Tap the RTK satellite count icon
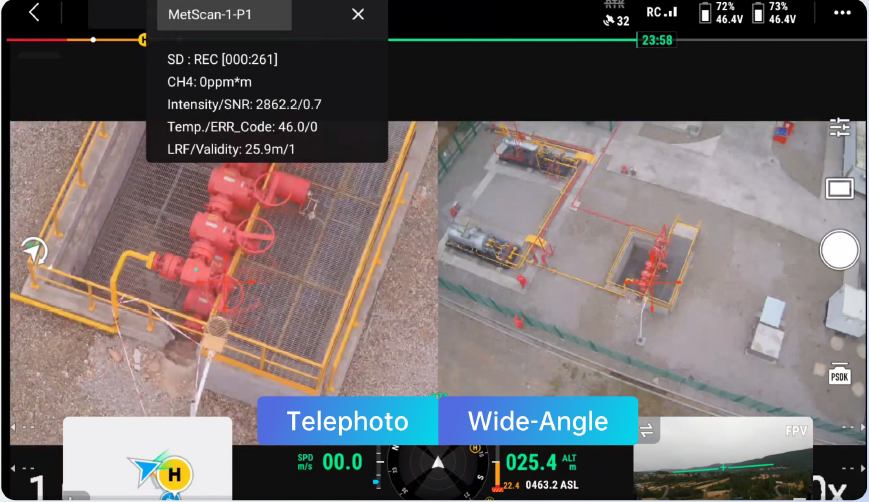 click(x=616, y=14)
